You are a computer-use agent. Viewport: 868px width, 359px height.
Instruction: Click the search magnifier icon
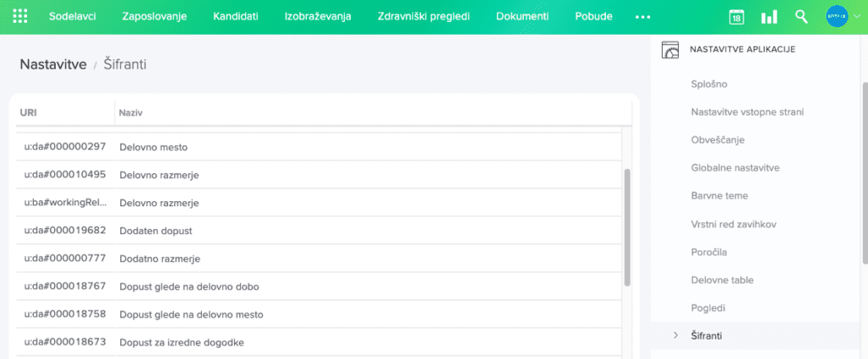[x=801, y=17]
